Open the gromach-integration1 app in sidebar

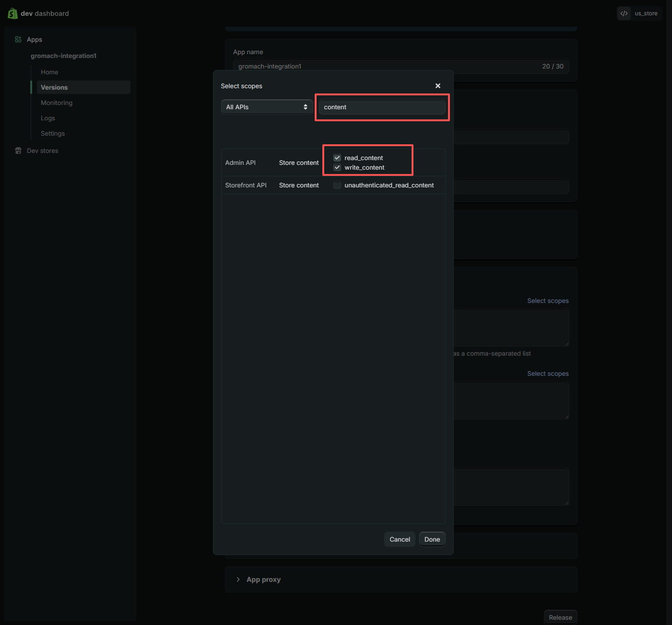64,56
